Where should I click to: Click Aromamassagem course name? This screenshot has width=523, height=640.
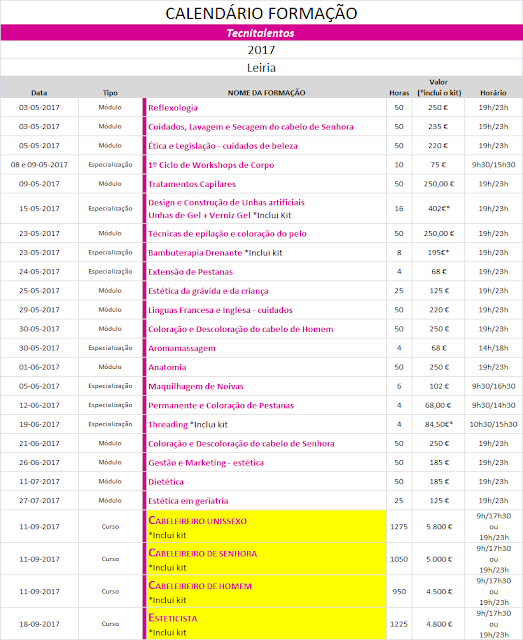coord(182,348)
